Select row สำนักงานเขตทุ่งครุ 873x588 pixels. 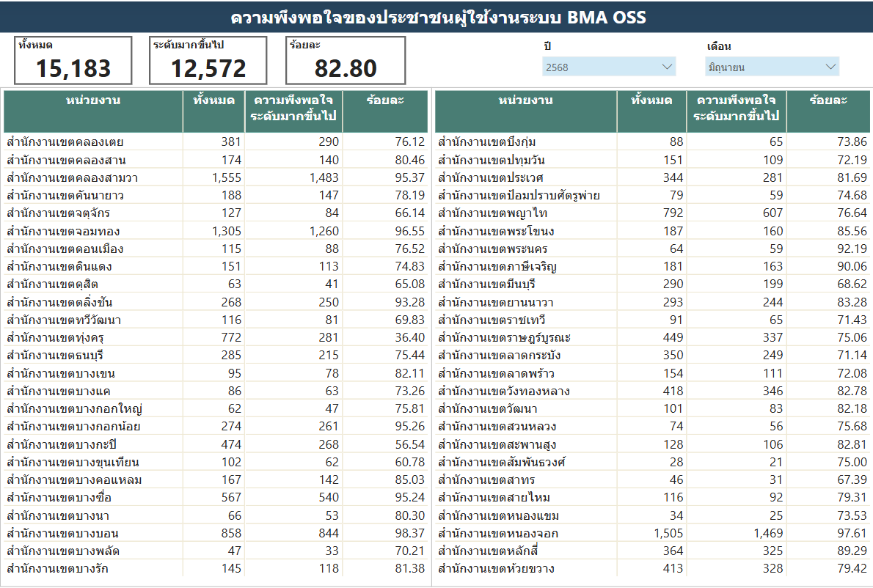(216, 338)
